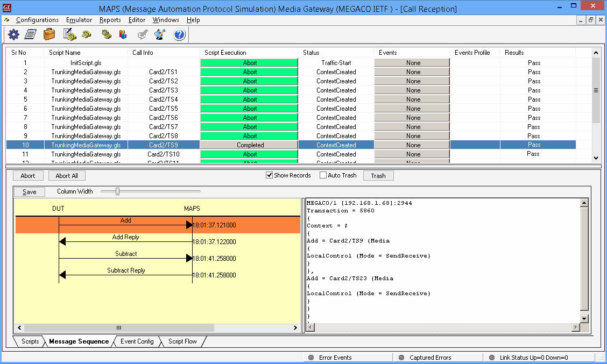This screenshot has height=364, width=607.
Task: Toggle the Show Records checkbox
Action: (269, 175)
